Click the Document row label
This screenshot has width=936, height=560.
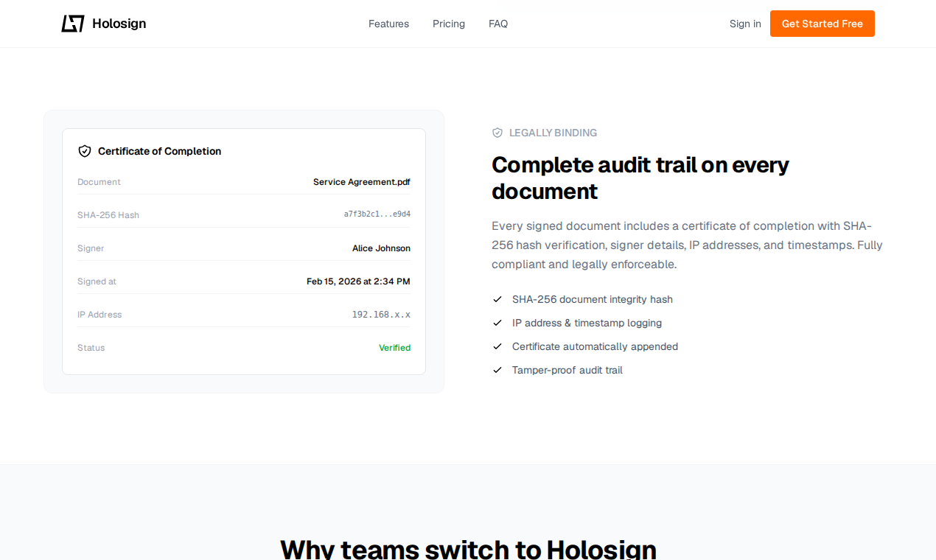tap(99, 182)
